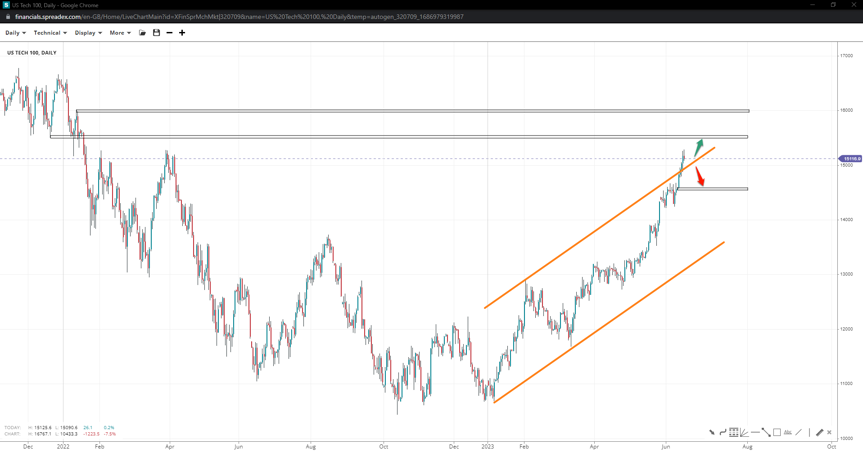This screenshot has height=453, width=863.
Task: Open the Daily timeframe dropdown
Action: click(15, 33)
